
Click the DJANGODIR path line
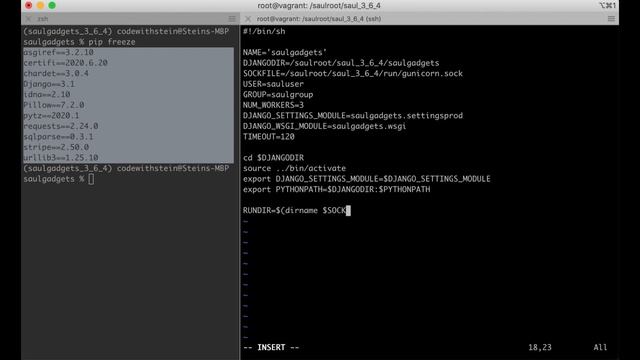click(x=341, y=63)
